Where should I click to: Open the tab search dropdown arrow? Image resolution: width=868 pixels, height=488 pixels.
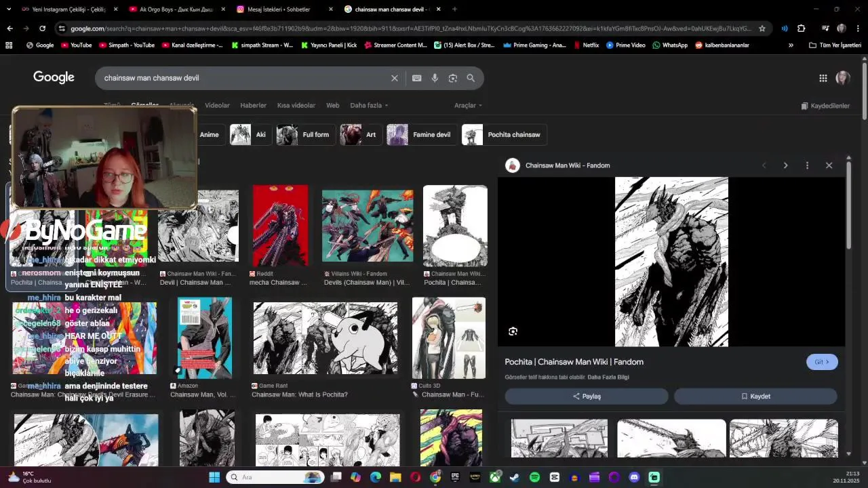click(8, 9)
